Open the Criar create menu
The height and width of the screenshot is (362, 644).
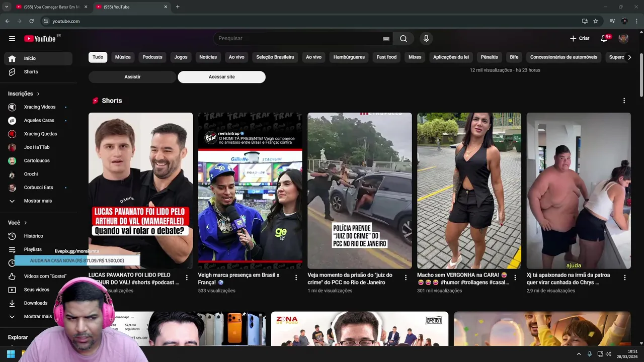(x=580, y=39)
